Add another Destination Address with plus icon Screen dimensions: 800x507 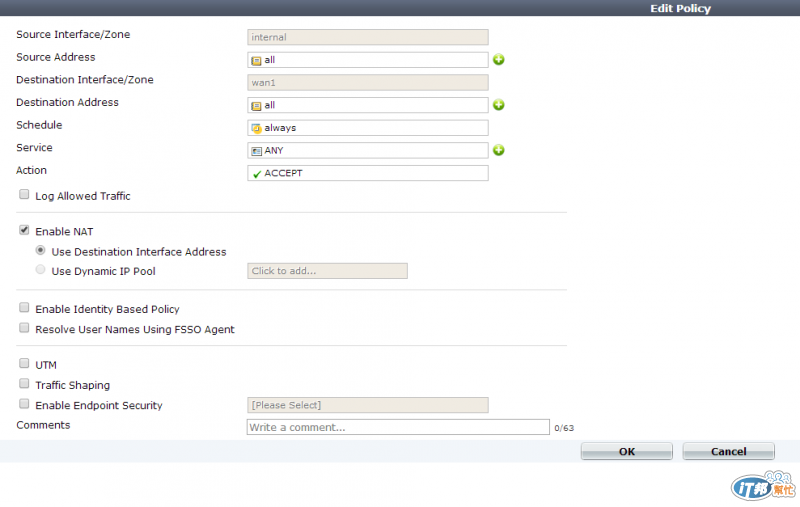[498, 105]
